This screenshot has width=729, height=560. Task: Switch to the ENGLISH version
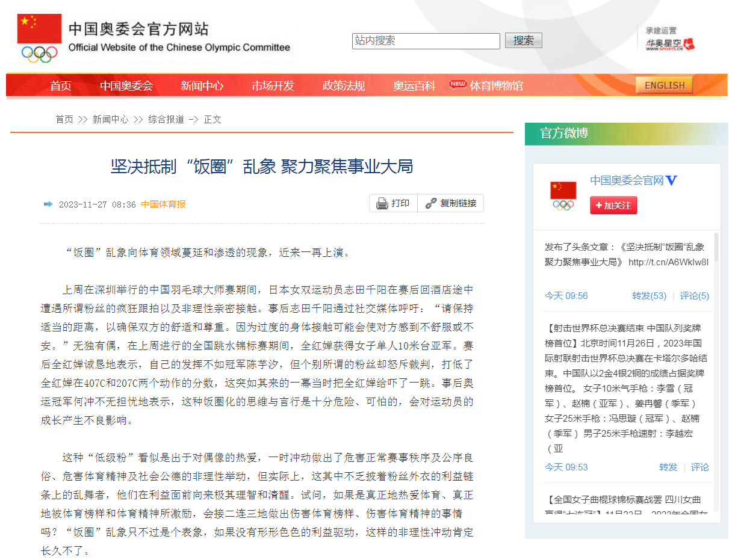(x=664, y=85)
